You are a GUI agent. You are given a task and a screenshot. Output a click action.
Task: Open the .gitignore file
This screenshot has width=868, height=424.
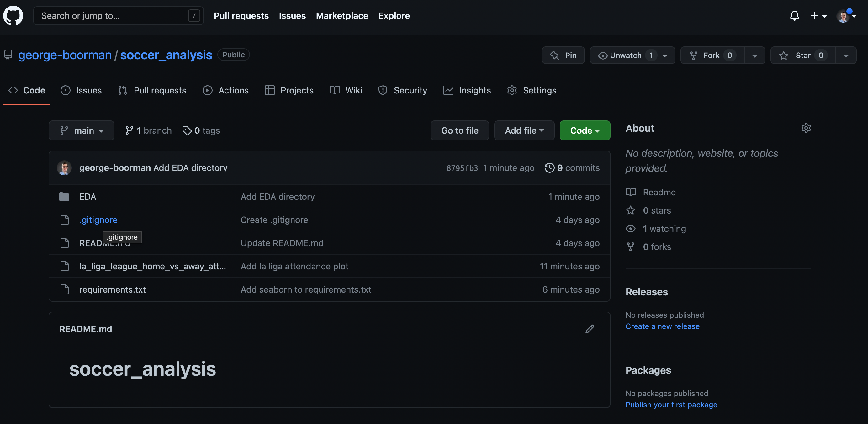tap(98, 220)
